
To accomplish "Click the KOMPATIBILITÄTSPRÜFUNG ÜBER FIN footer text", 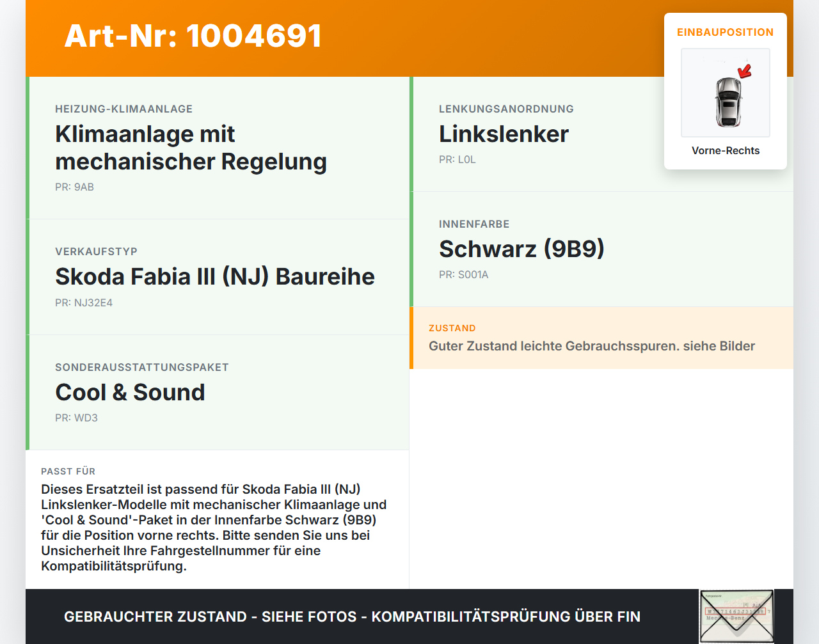I will (352, 617).
